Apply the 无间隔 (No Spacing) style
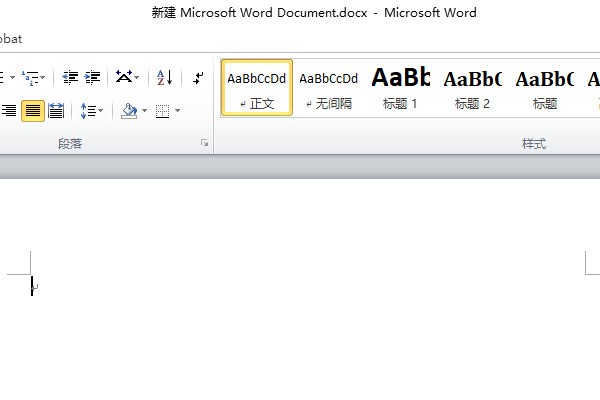600x400 pixels. [x=328, y=87]
